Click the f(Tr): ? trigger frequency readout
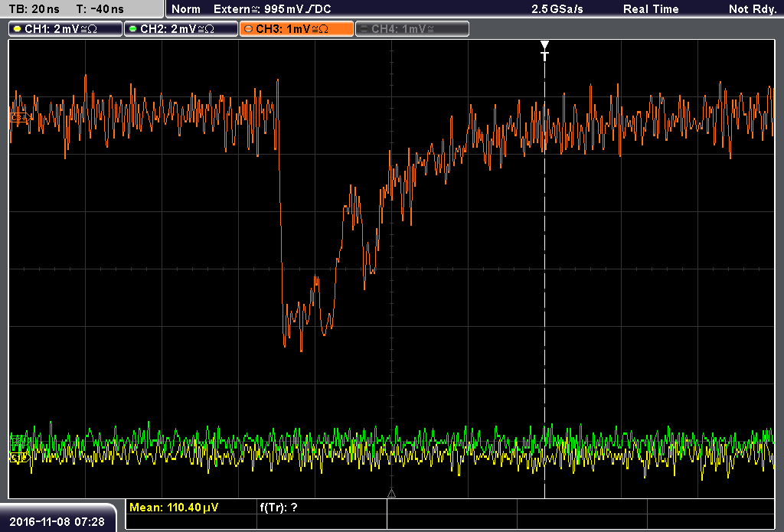 [x=279, y=508]
